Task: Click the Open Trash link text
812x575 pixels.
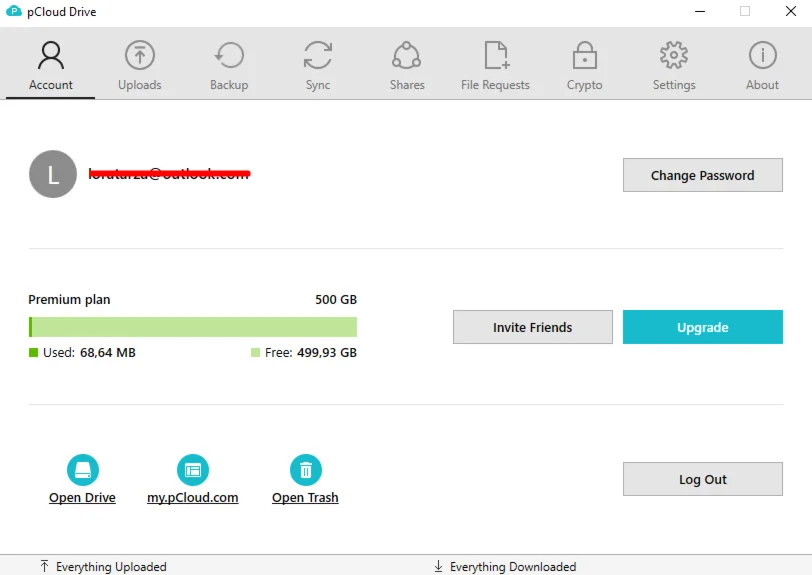Action: [x=305, y=497]
